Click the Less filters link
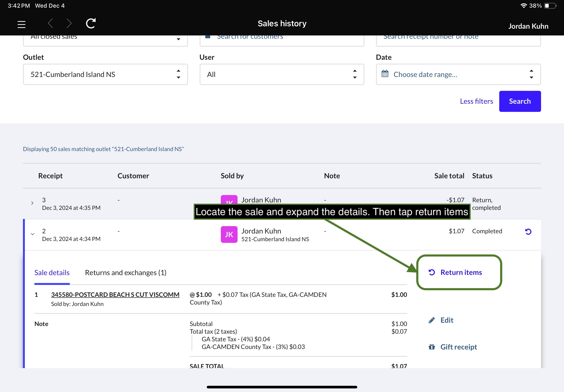The width and height of the screenshot is (564, 392). pyautogui.click(x=476, y=101)
